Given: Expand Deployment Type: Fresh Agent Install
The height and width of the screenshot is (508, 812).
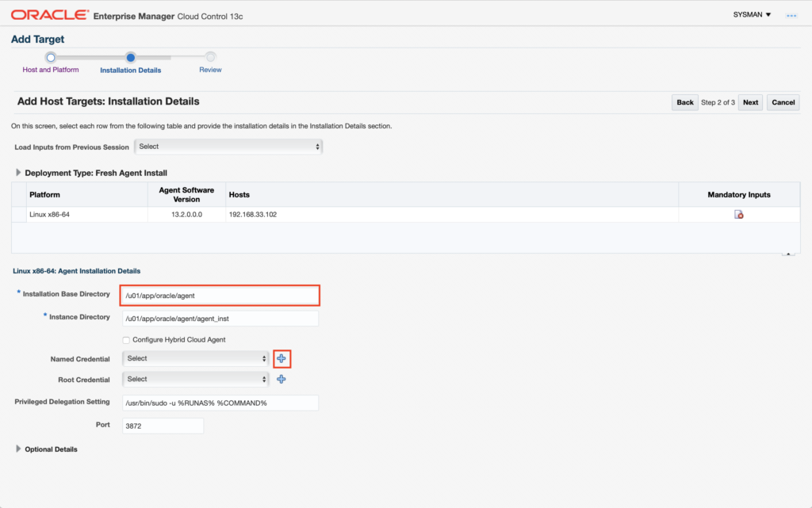Looking at the screenshot, I should (x=18, y=172).
